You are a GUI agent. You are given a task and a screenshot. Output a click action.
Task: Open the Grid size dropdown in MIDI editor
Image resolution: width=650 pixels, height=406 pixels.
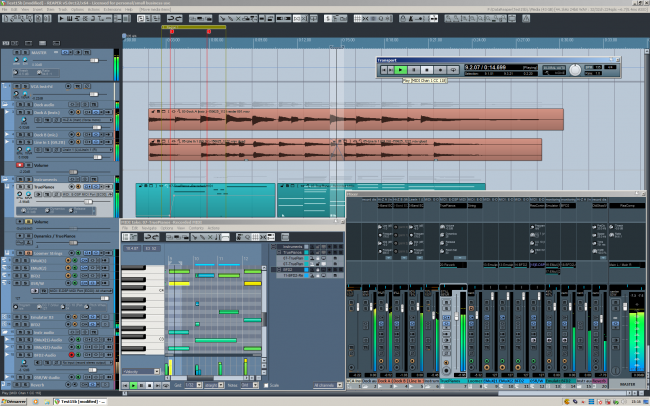click(193, 385)
